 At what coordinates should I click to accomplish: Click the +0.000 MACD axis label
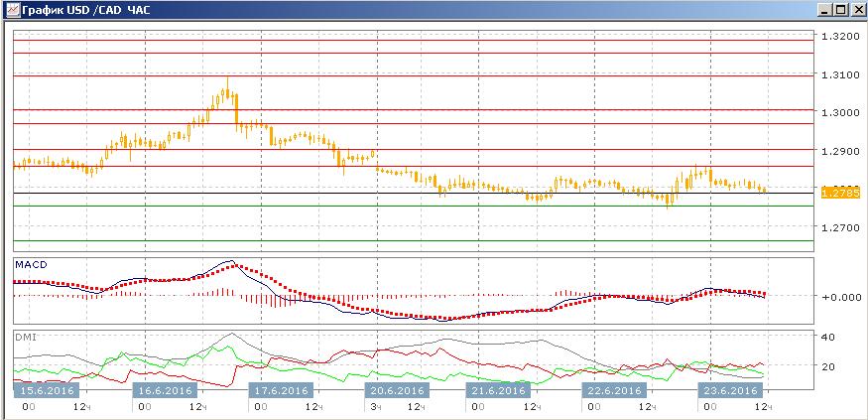840,297
